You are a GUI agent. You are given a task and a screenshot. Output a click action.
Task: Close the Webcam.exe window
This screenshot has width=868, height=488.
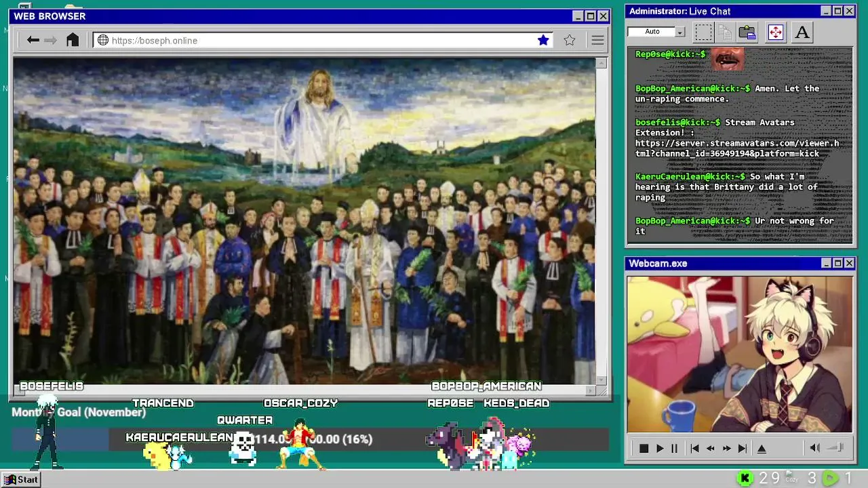pos(849,263)
